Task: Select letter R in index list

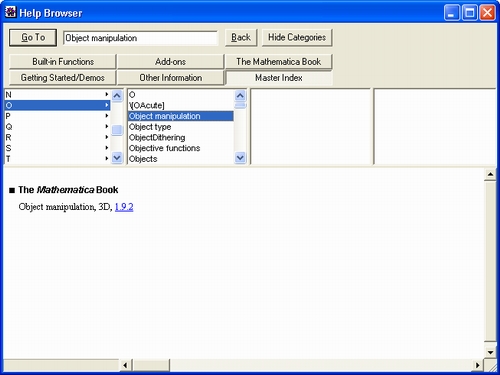Action: click(x=57, y=137)
